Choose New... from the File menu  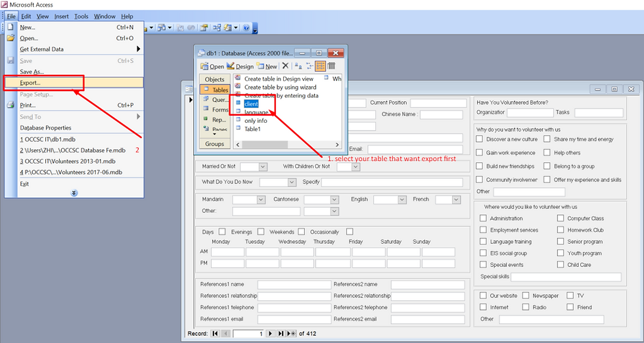click(74, 28)
